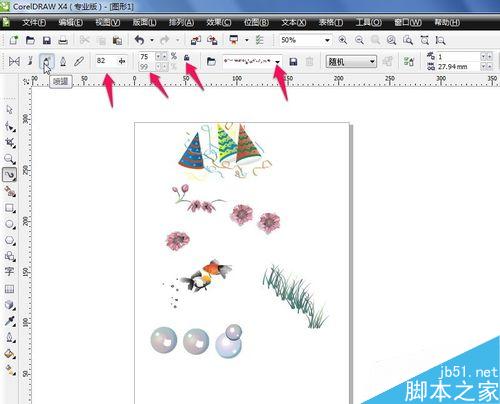This screenshot has width=500, height=404.
Task: Zoom out with magnifier minus icon
Action: [359, 40]
